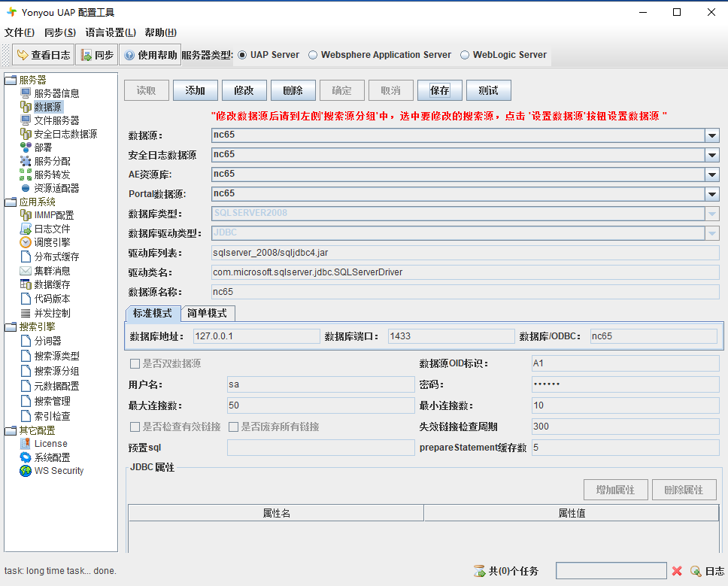Viewport: 728px width, 586px height.
Task: Click the 修改 button
Action: [244, 90]
